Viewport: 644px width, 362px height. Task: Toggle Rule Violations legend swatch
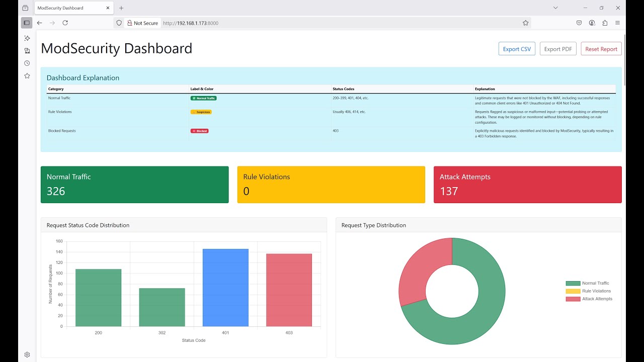tap(573, 291)
